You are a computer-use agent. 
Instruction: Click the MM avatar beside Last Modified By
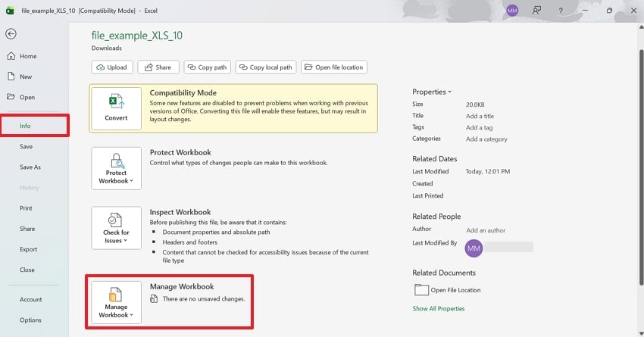coord(474,248)
